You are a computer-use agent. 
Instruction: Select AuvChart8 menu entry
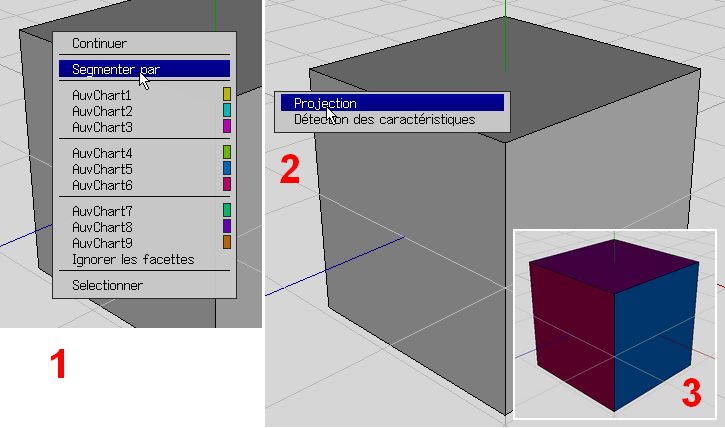(x=144, y=227)
